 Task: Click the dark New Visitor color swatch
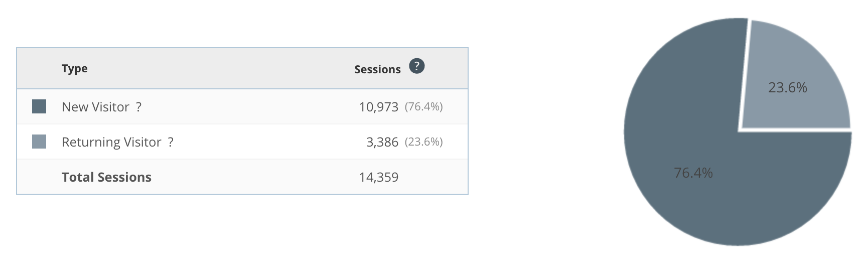pos(39,106)
